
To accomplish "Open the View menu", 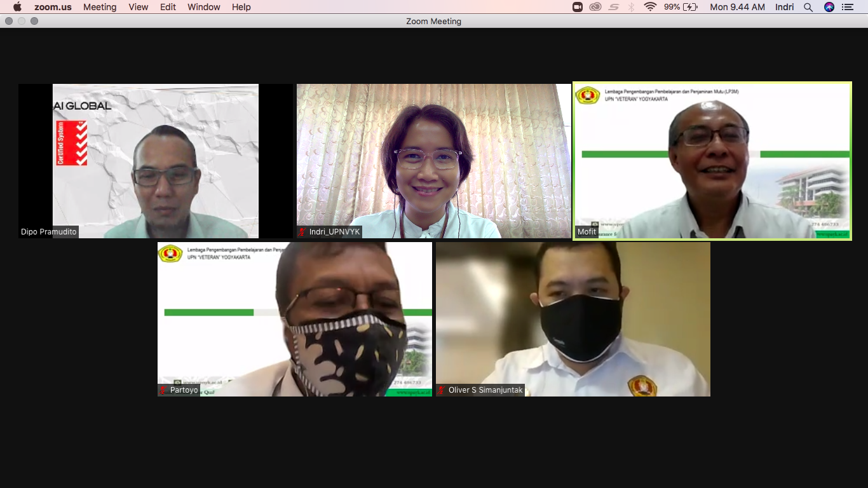I will (138, 7).
